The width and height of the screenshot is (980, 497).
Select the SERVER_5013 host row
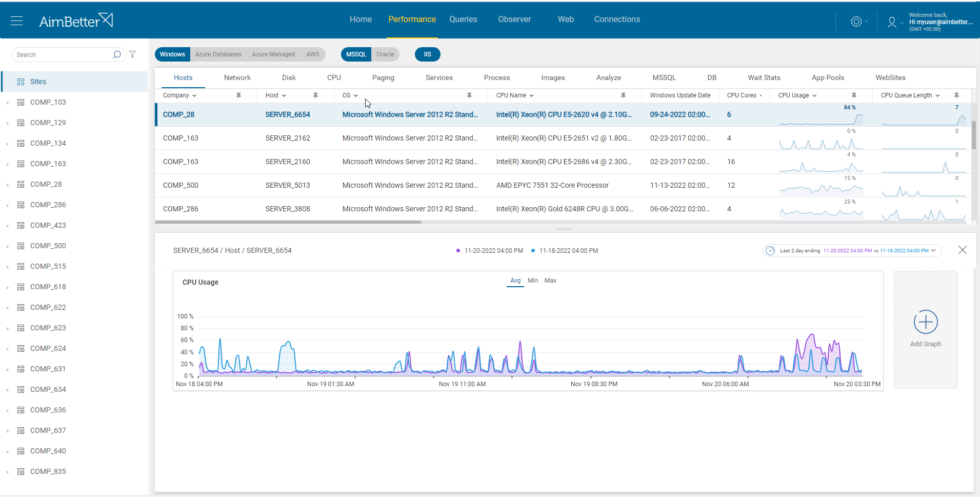coord(287,185)
